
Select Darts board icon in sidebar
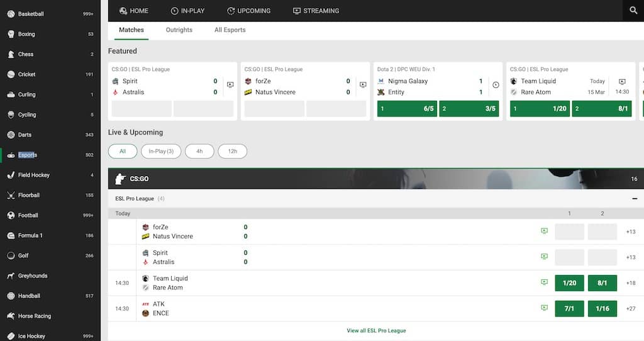point(11,135)
